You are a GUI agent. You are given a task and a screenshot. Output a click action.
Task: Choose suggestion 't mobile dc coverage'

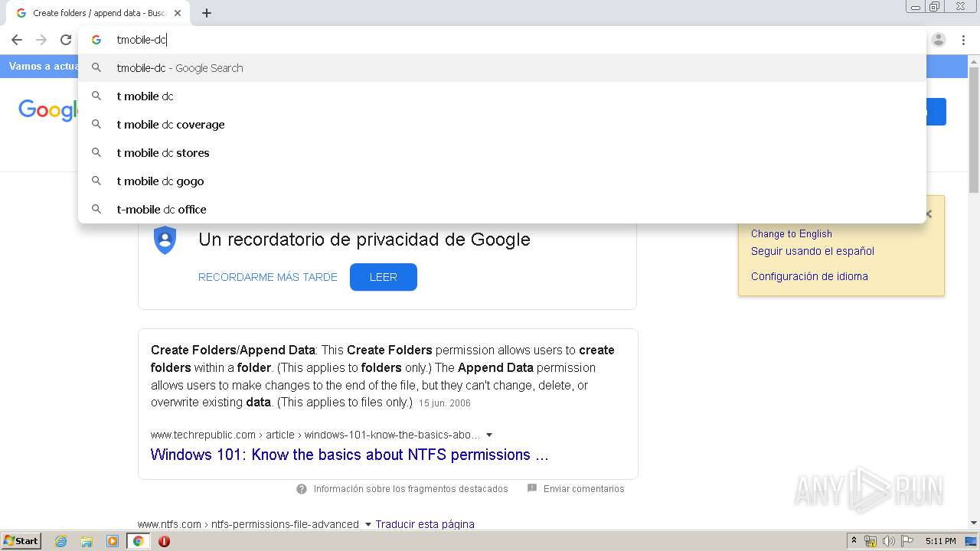click(x=502, y=125)
